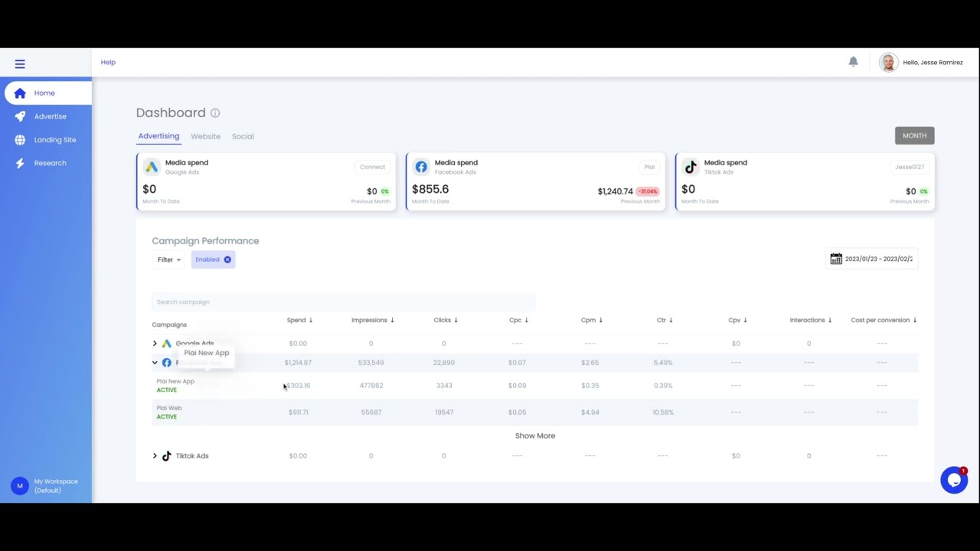The image size is (980, 551).
Task: Click the Help link
Action: 108,62
